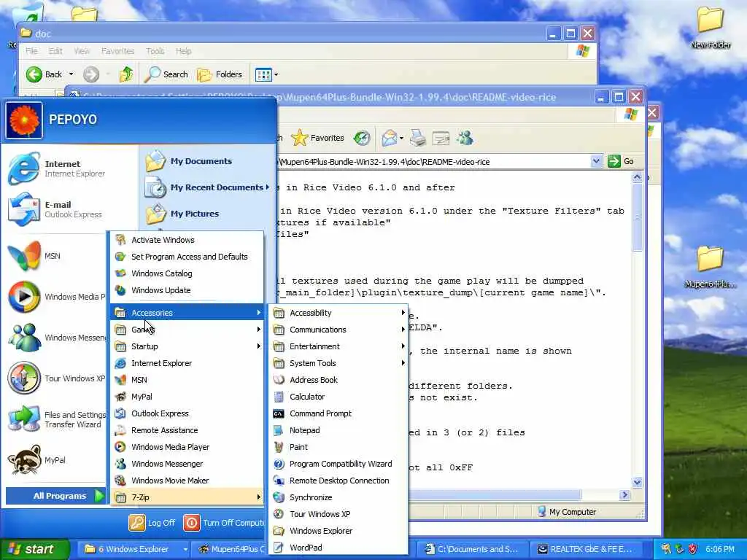747x560 pixels.
Task: Click the Turn Off Computer button
Action: (x=223, y=522)
